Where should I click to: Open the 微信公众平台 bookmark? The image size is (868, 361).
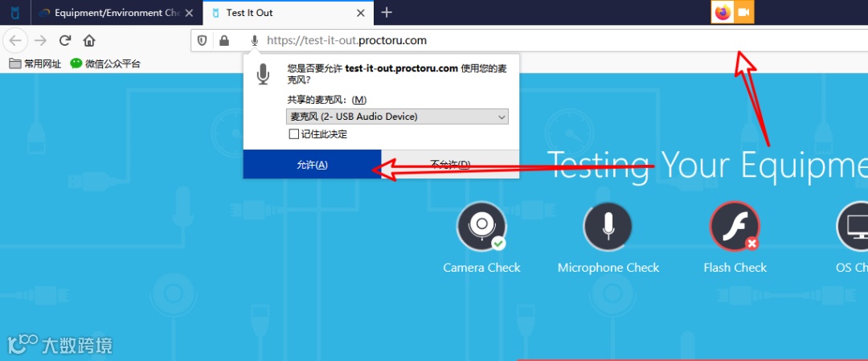[x=105, y=64]
